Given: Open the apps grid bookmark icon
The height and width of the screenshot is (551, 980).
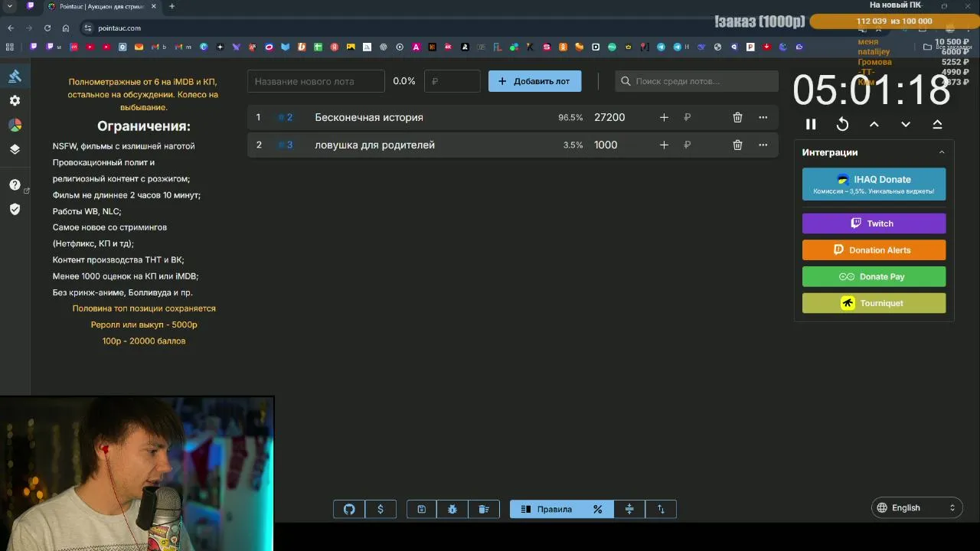Looking at the screenshot, I should pyautogui.click(x=10, y=47).
